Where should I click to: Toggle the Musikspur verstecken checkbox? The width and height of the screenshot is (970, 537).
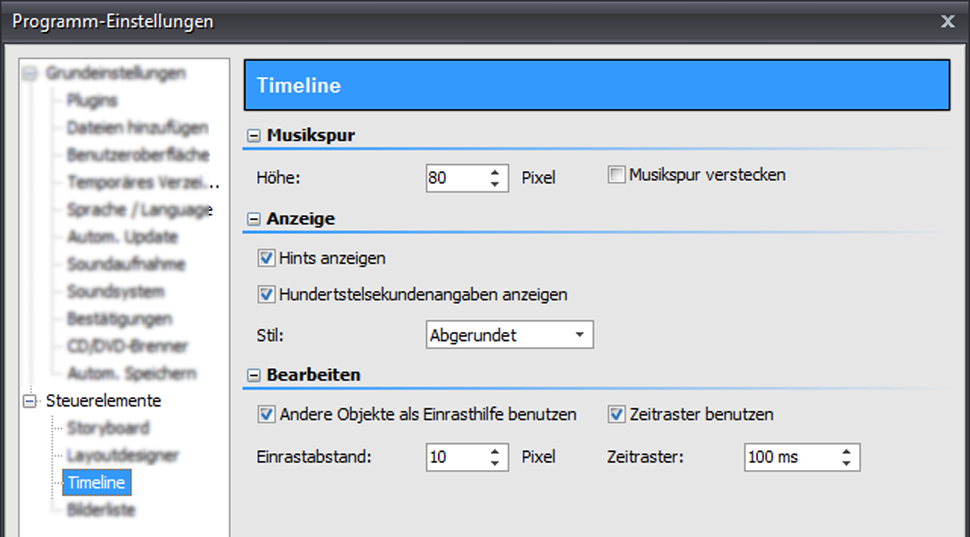(616, 175)
